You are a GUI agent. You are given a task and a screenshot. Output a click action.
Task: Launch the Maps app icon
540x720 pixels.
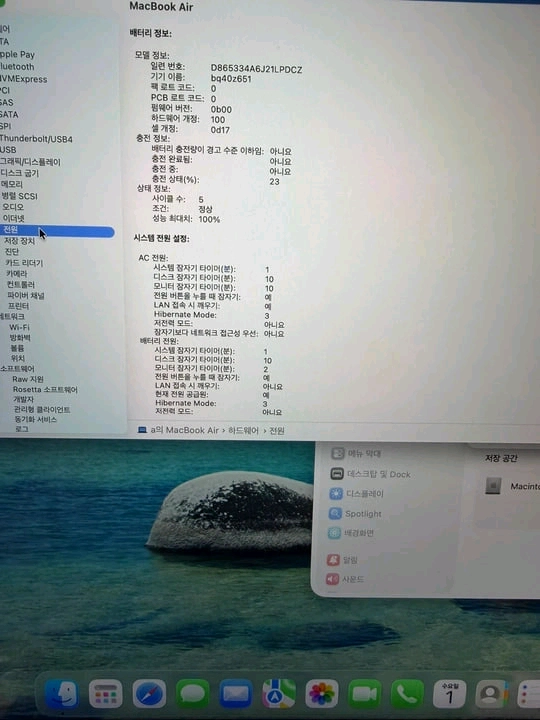coord(279,694)
